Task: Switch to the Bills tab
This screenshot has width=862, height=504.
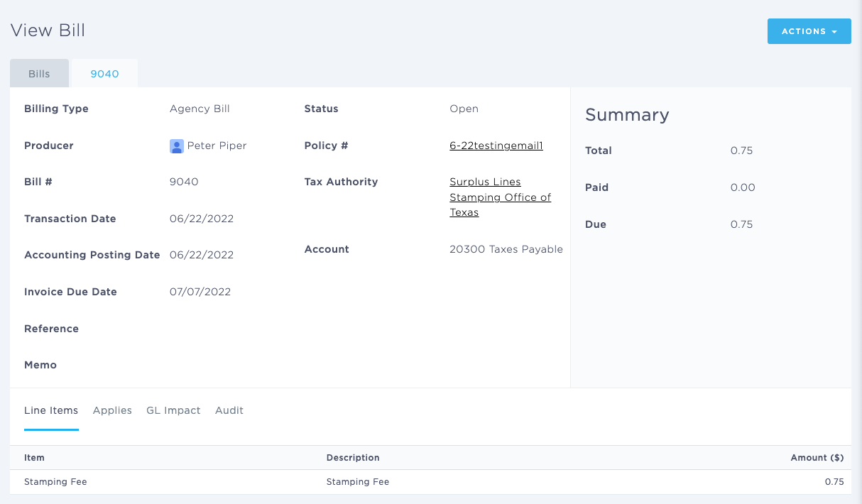Action: pos(39,73)
